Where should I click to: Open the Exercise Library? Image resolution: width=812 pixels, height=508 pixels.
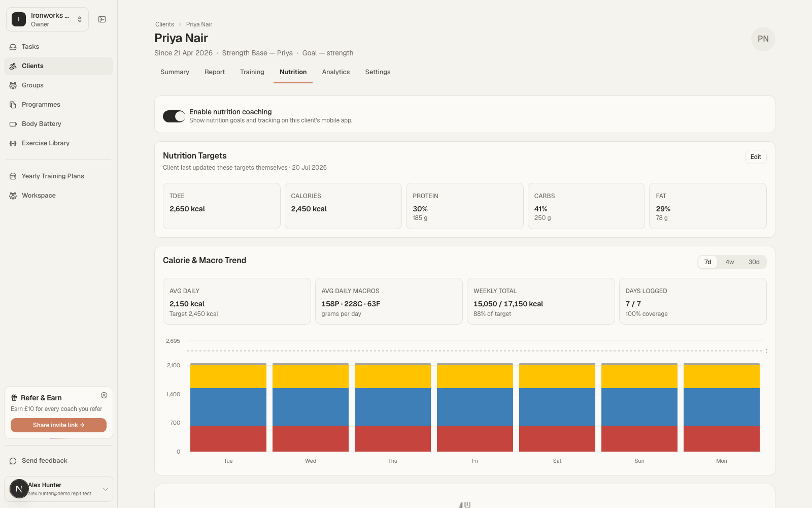click(x=58, y=143)
